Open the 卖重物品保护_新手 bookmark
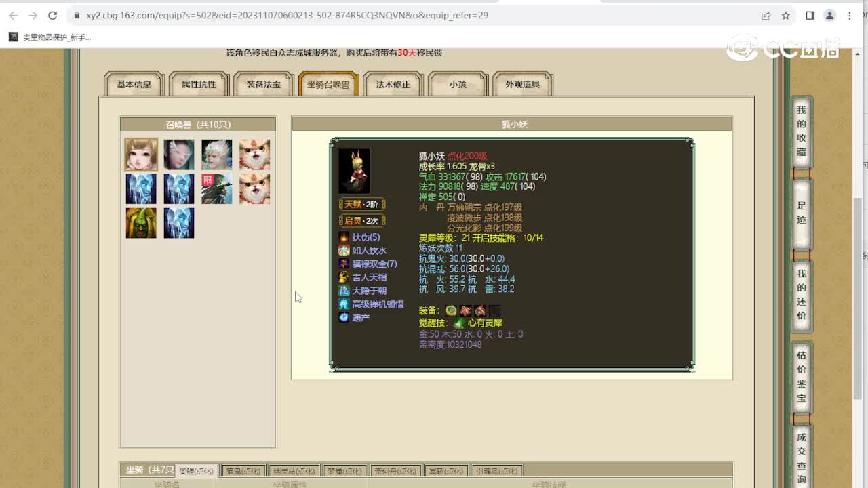 coord(50,37)
